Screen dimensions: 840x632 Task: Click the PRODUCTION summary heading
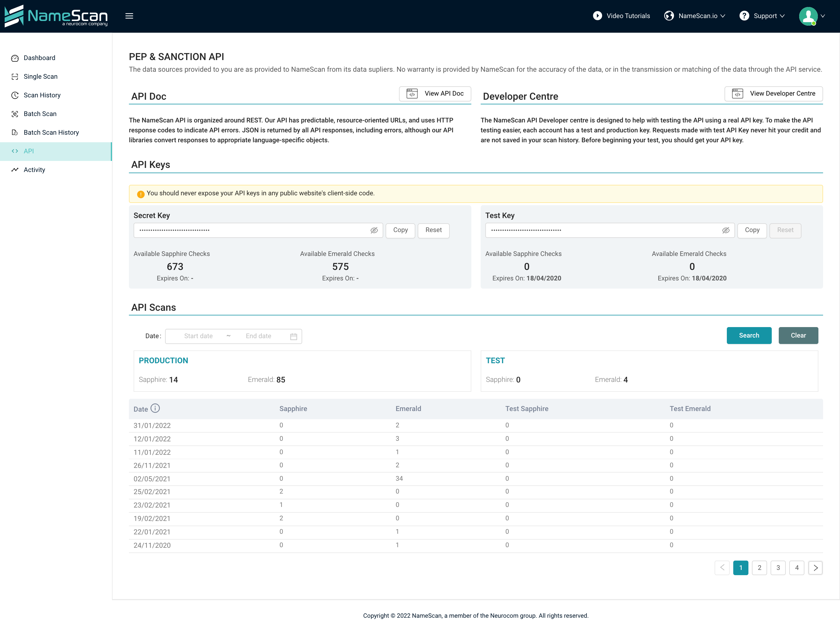[x=163, y=361]
